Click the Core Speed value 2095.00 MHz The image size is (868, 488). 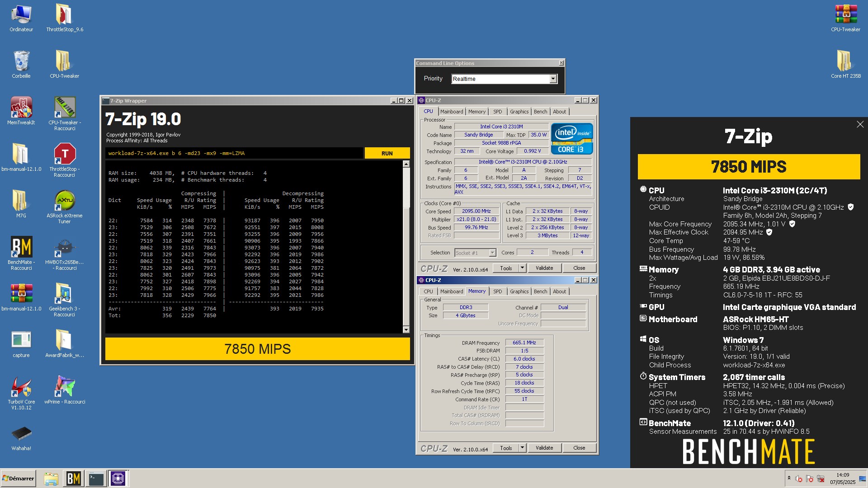[476, 211]
